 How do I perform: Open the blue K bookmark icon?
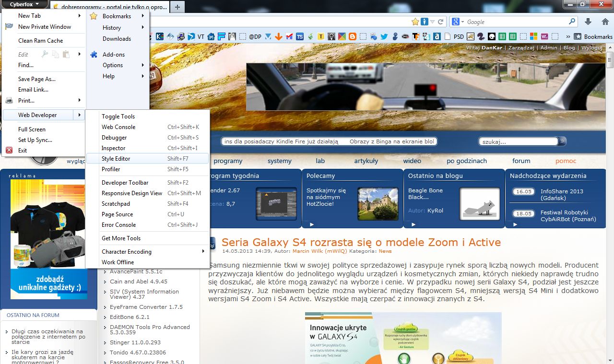coord(160,36)
